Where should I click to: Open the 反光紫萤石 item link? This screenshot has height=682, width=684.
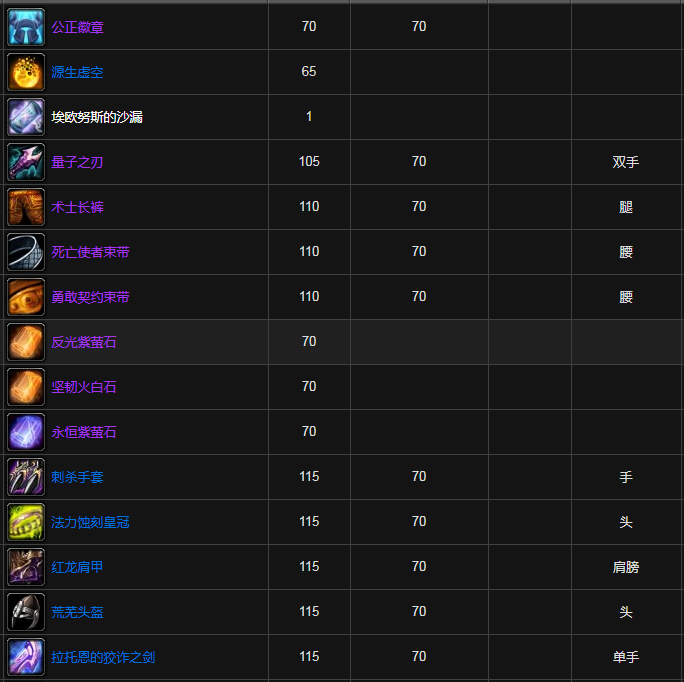pos(84,342)
